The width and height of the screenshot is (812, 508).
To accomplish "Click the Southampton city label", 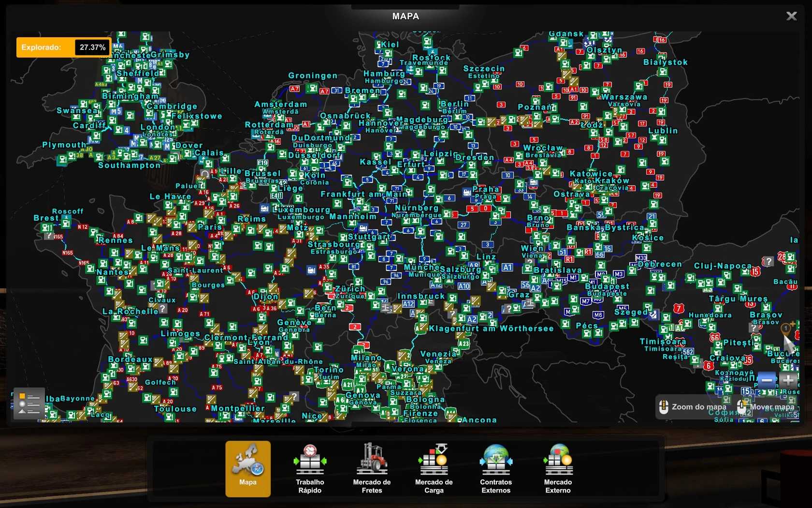I will click(129, 165).
